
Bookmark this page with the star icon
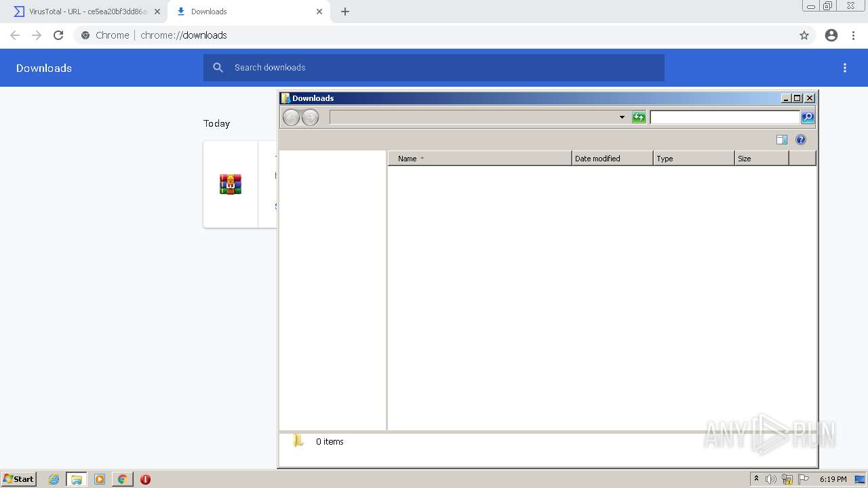pos(804,35)
